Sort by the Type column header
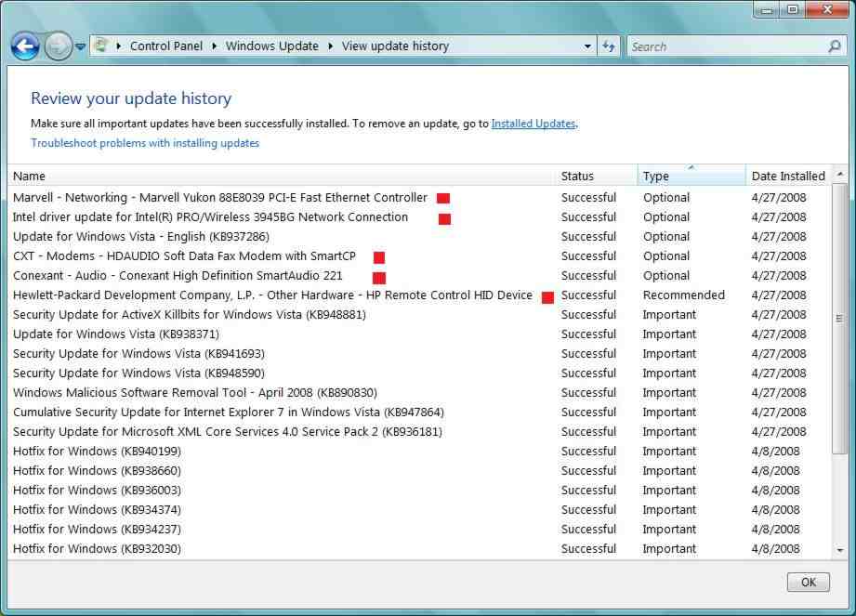Screen dimensions: 856x616 click(691, 176)
